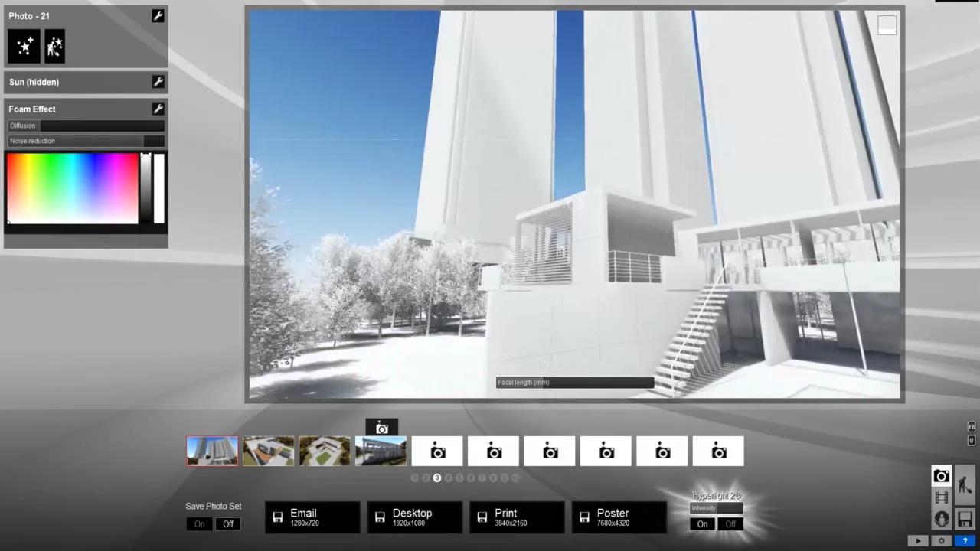
Task: Switch to Photo mode camera icon
Action: click(x=942, y=476)
